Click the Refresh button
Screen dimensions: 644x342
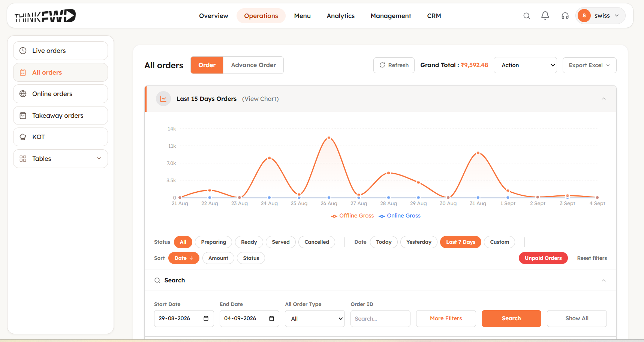(394, 65)
